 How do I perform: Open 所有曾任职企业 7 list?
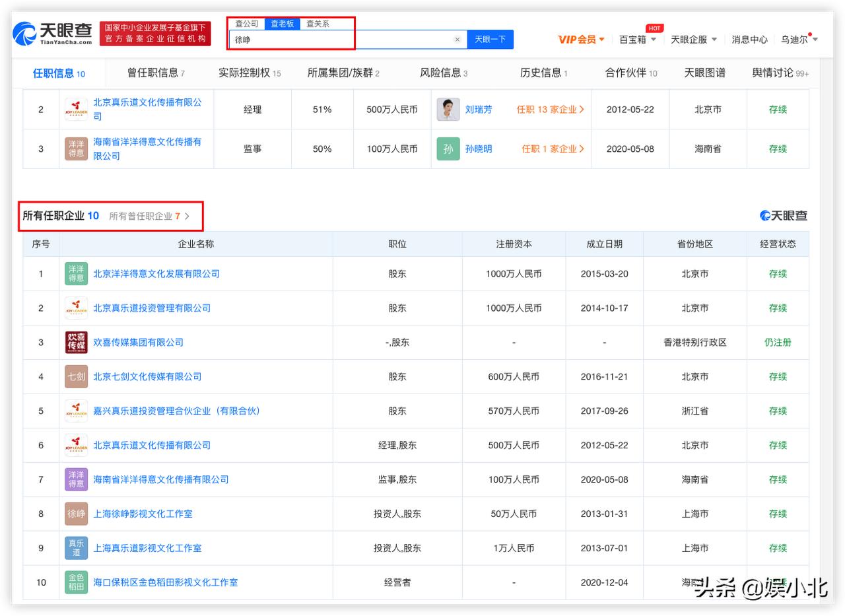[149, 216]
